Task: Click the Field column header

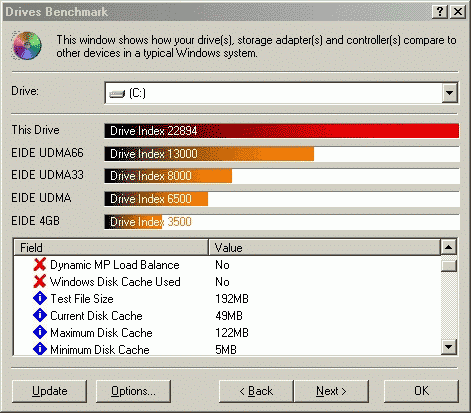Action: pos(111,248)
